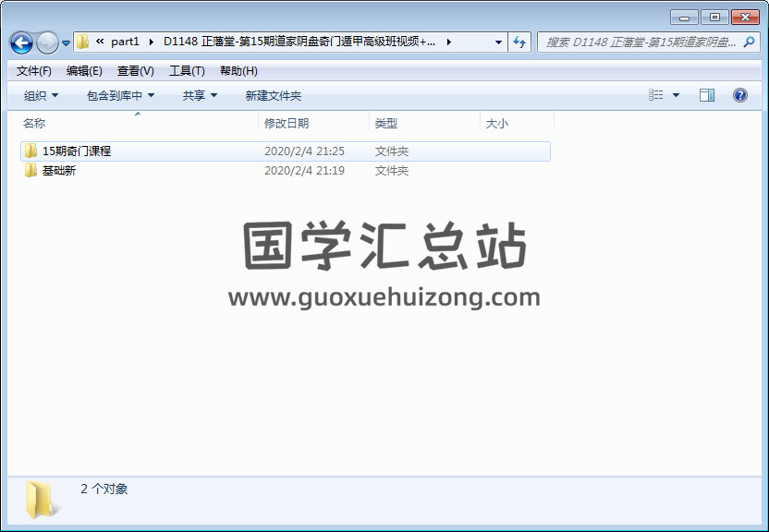Create a folder with 新建文件夹
This screenshot has width=769, height=532.
point(274,95)
